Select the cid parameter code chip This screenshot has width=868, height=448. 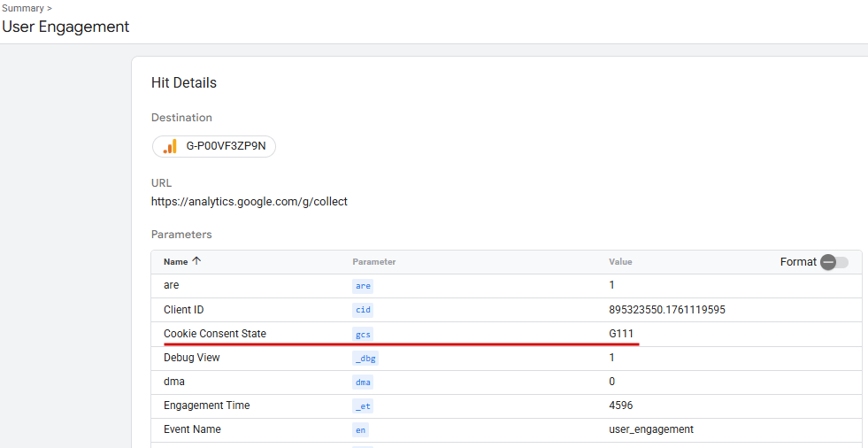click(x=363, y=310)
